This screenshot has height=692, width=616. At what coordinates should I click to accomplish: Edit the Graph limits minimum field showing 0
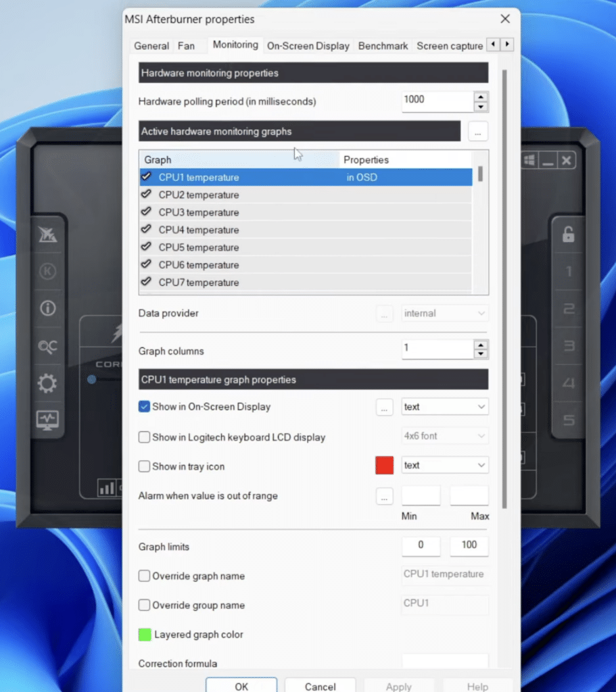tap(421, 546)
